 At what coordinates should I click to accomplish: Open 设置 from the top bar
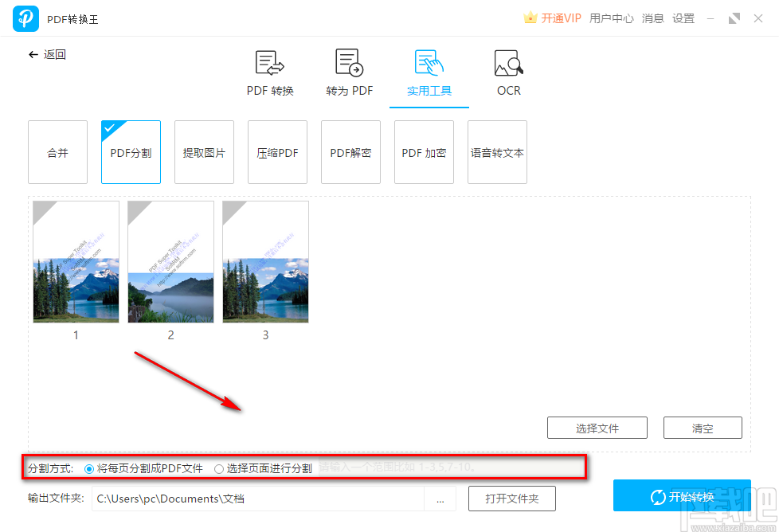coord(683,18)
